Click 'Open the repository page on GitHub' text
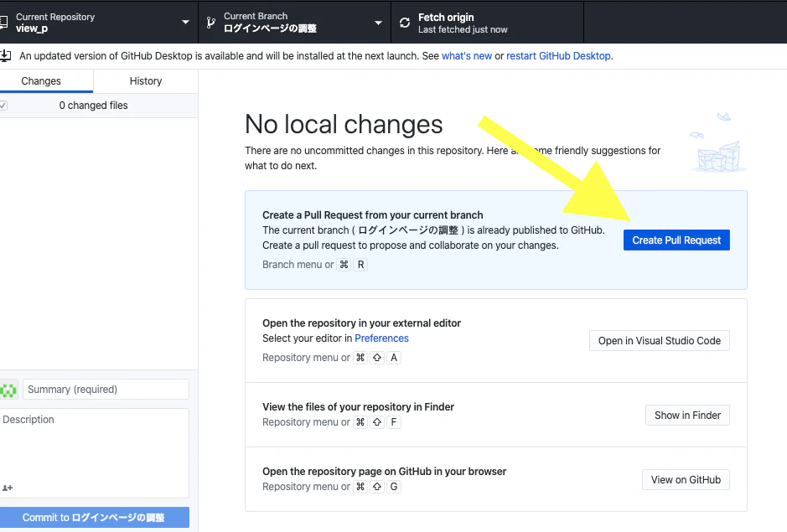 click(x=385, y=472)
